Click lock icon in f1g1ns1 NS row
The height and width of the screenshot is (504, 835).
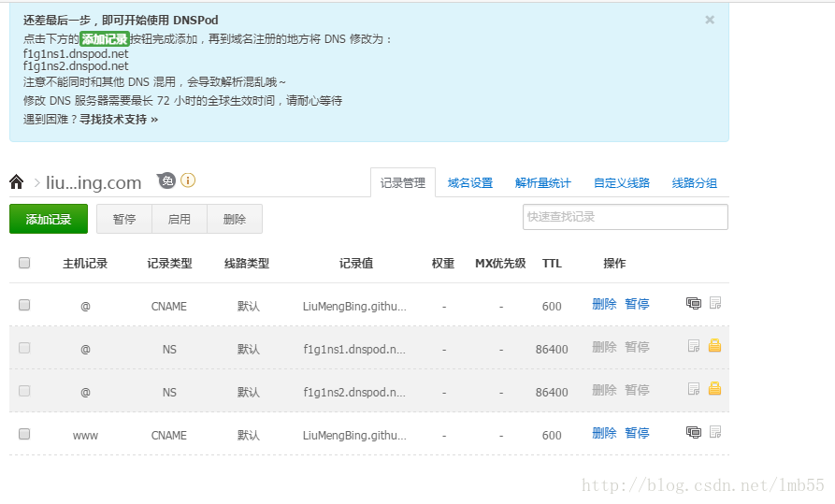tap(714, 346)
